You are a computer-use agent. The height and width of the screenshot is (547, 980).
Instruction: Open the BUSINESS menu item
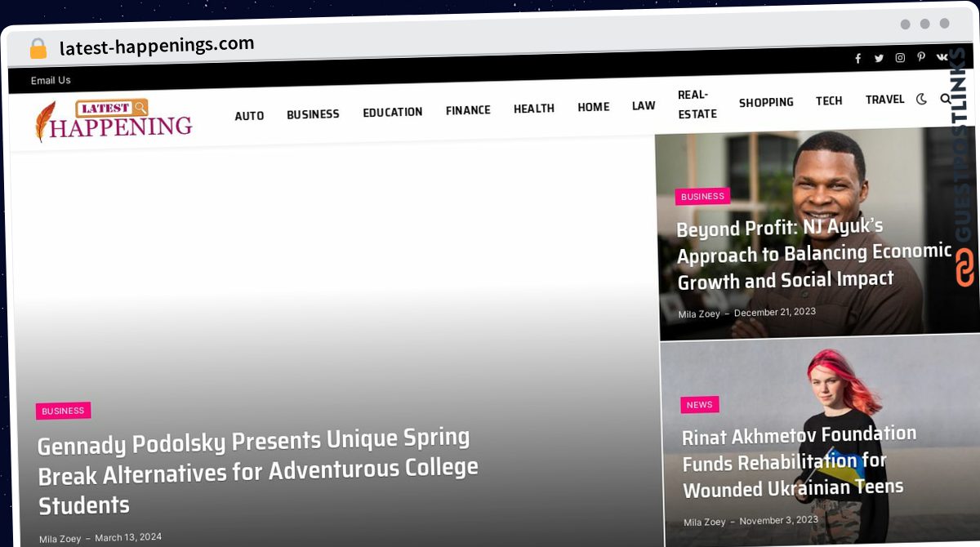pyautogui.click(x=313, y=114)
